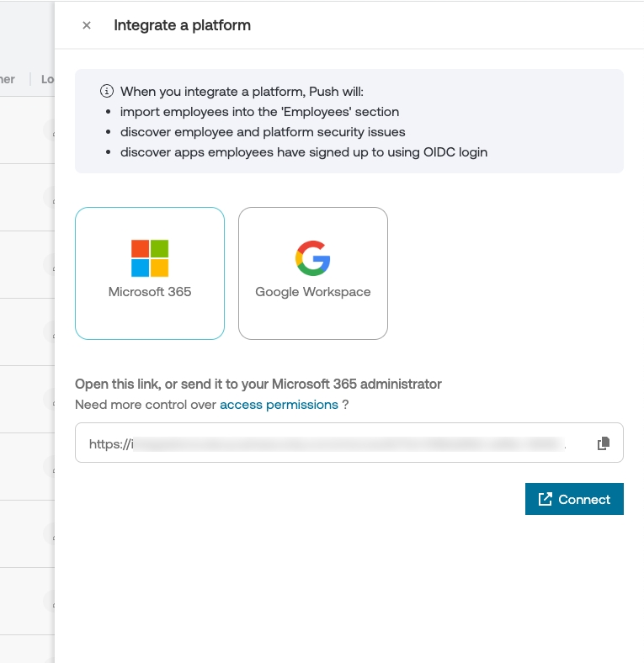Click the 'Microsoft 365' card label

tap(150, 292)
